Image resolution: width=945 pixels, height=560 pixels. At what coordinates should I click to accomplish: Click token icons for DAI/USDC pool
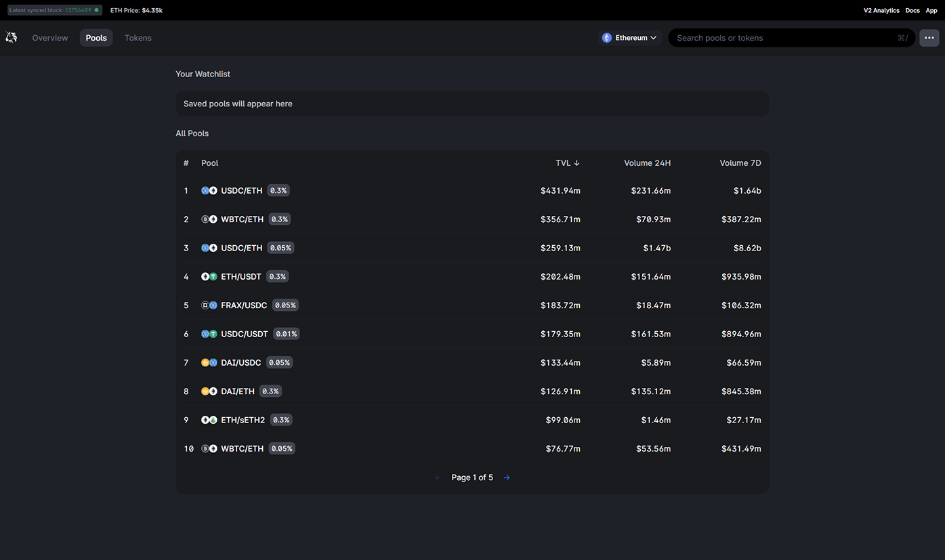209,363
